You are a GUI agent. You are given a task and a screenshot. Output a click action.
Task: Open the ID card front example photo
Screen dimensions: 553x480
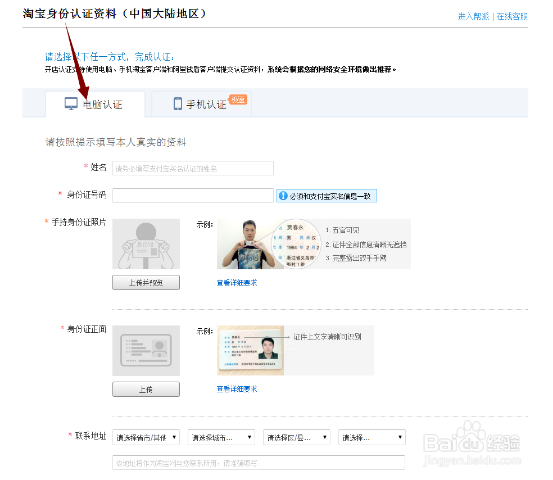click(250, 350)
